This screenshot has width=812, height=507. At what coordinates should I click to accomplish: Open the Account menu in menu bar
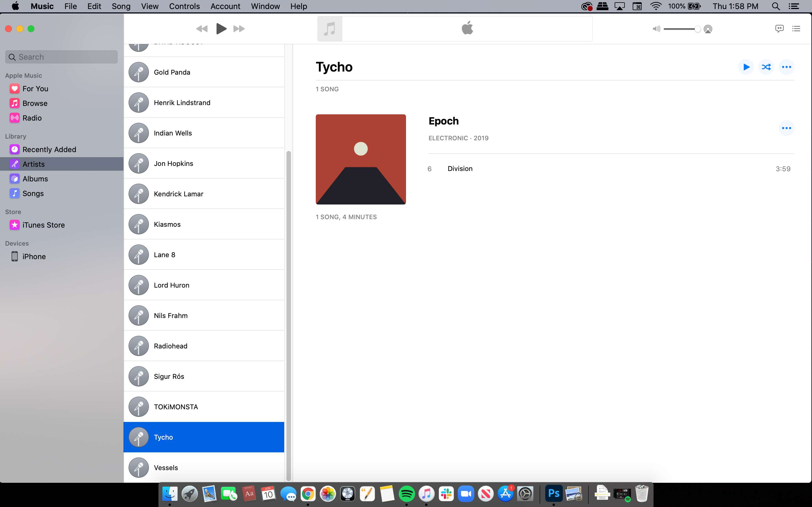[x=225, y=6]
